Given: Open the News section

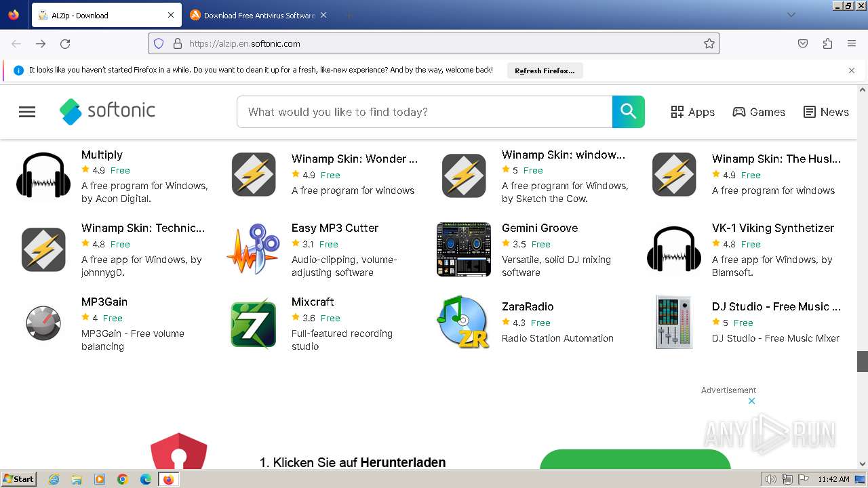Looking at the screenshot, I should (x=826, y=112).
